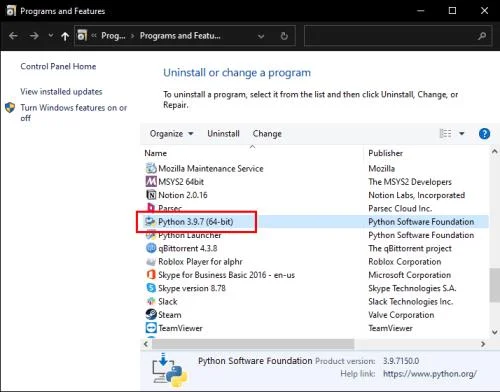This screenshot has width=500, height=392.
Task: Click the horizontal scrollbar right arrow
Action: click(483, 344)
